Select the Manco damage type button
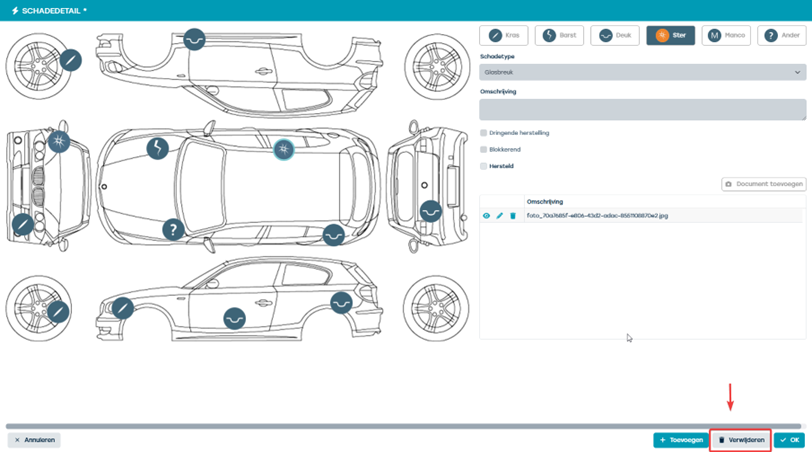 pyautogui.click(x=726, y=35)
